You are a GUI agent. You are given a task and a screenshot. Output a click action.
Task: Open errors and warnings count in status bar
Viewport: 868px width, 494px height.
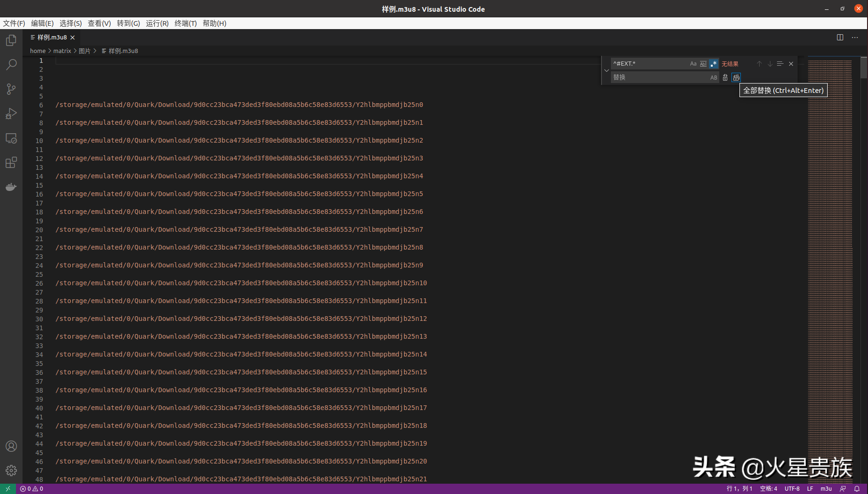point(31,489)
